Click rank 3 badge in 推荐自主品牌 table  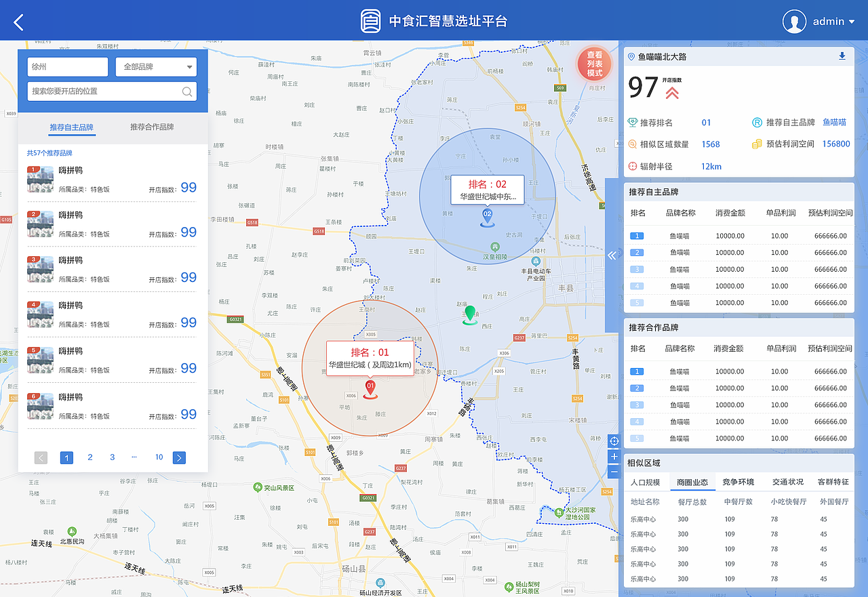click(637, 269)
